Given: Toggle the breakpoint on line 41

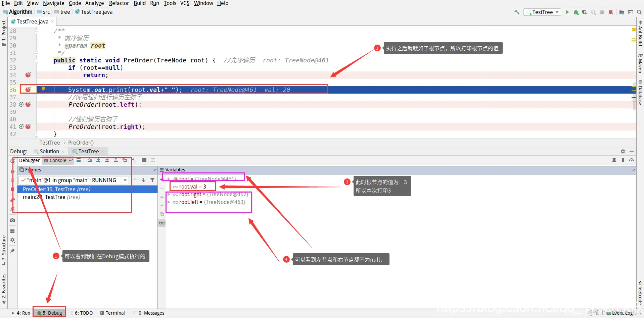Looking at the screenshot, I should point(28,126).
